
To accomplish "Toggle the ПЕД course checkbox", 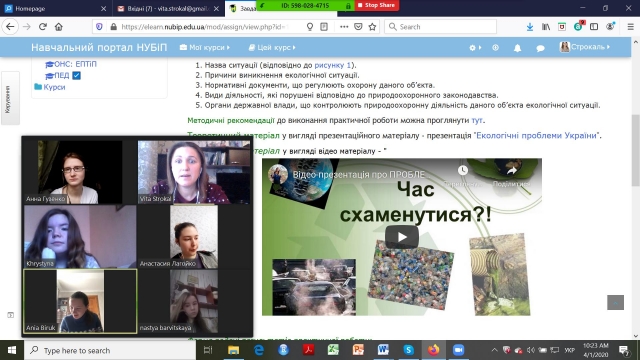I will click(x=76, y=76).
